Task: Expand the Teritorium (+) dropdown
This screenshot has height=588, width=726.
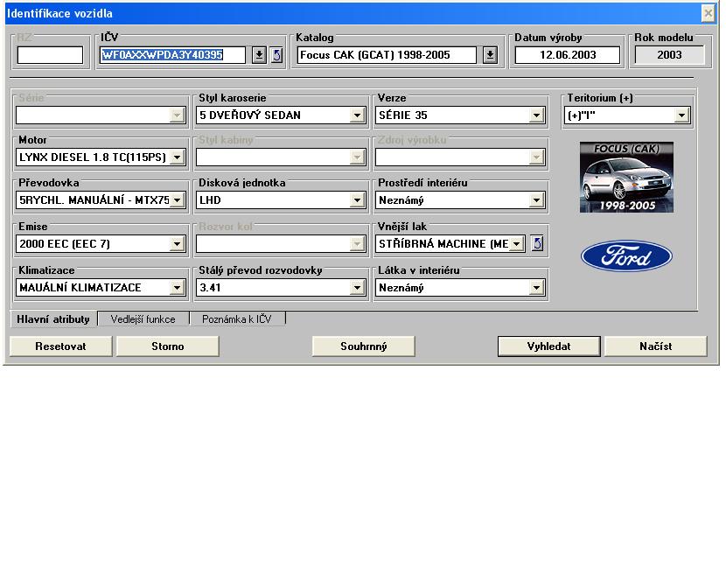Action: (681, 115)
